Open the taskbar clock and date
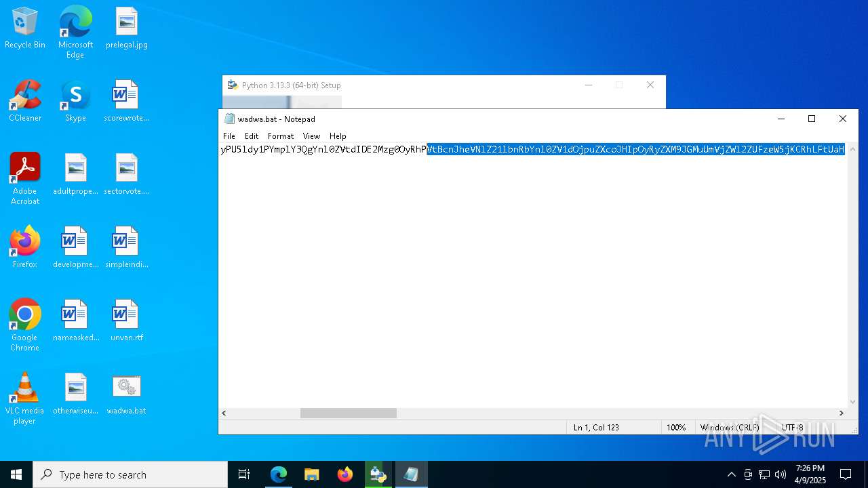The width and height of the screenshot is (868, 488). pyautogui.click(x=810, y=474)
